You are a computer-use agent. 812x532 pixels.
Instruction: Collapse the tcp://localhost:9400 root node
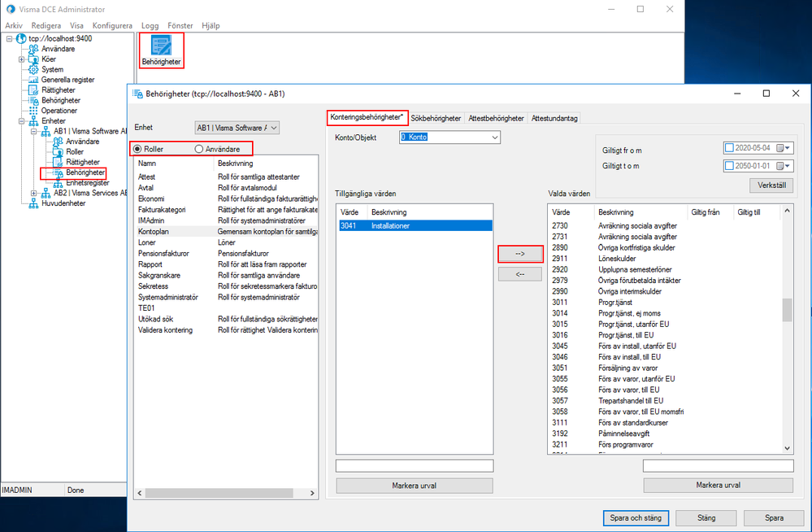(x=9, y=38)
